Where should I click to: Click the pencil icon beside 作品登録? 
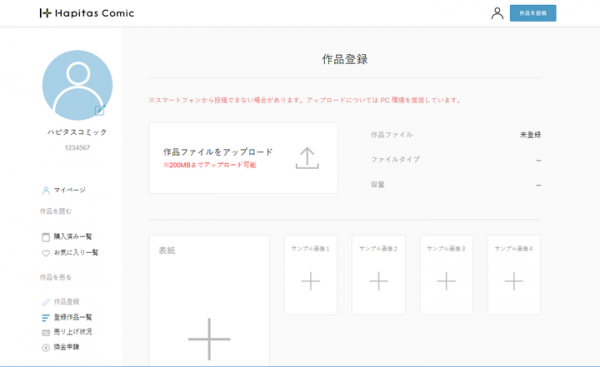[46, 302]
